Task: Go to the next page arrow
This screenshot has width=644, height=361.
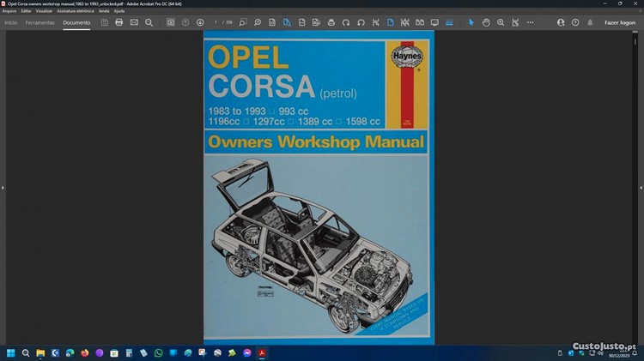Action: pos(200,22)
